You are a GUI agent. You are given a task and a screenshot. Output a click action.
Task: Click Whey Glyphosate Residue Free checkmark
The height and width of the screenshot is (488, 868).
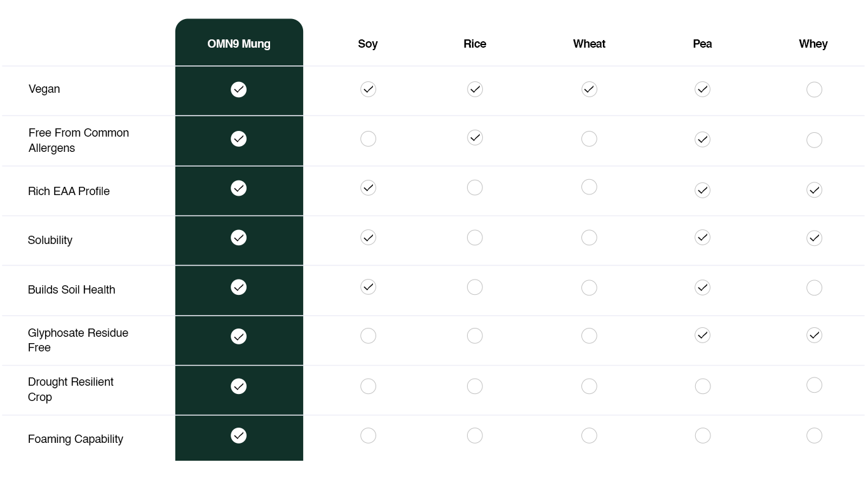tap(814, 335)
